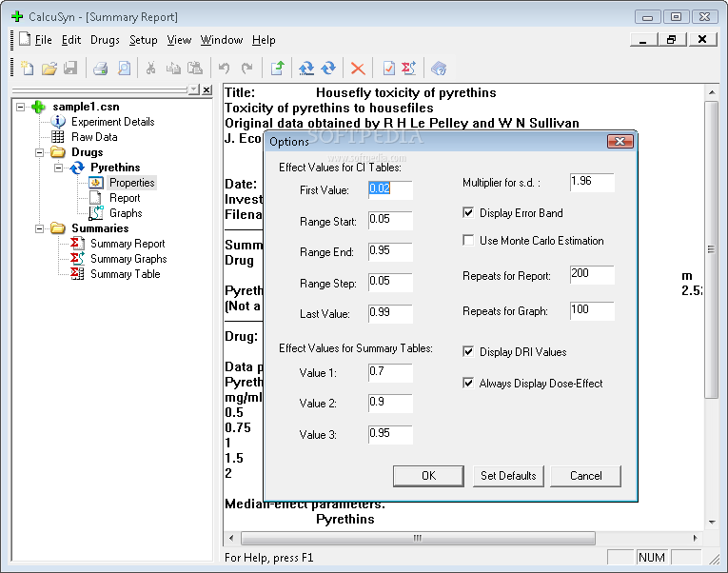Click the First Value input field
Image resolution: width=728 pixels, height=573 pixels.
click(x=390, y=190)
